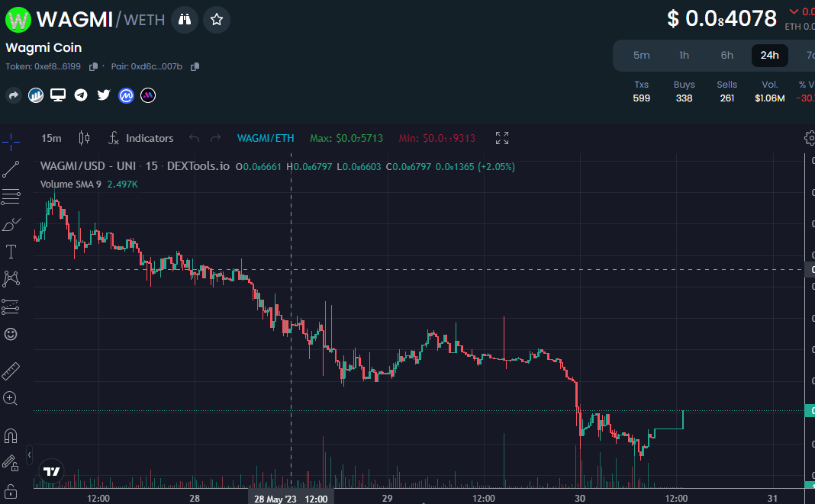Select the brush drawing tool
815x504 pixels.
click(x=11, y=224)
